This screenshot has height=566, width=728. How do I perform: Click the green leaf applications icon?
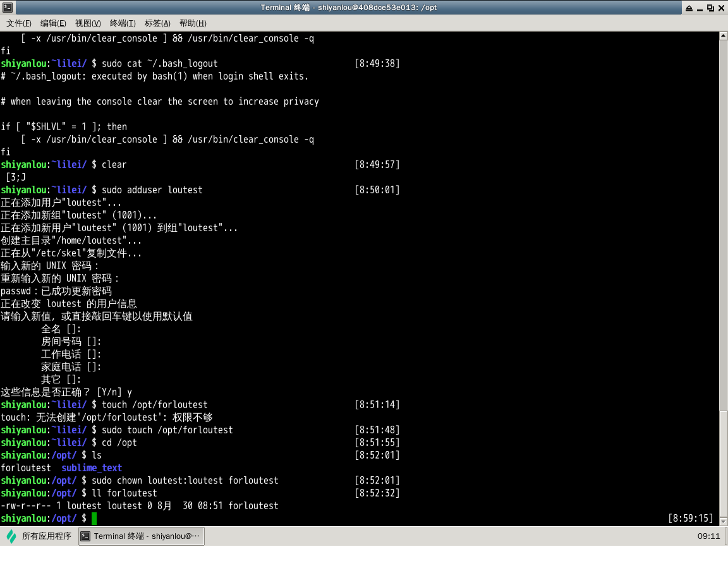(x=11, y=536)
